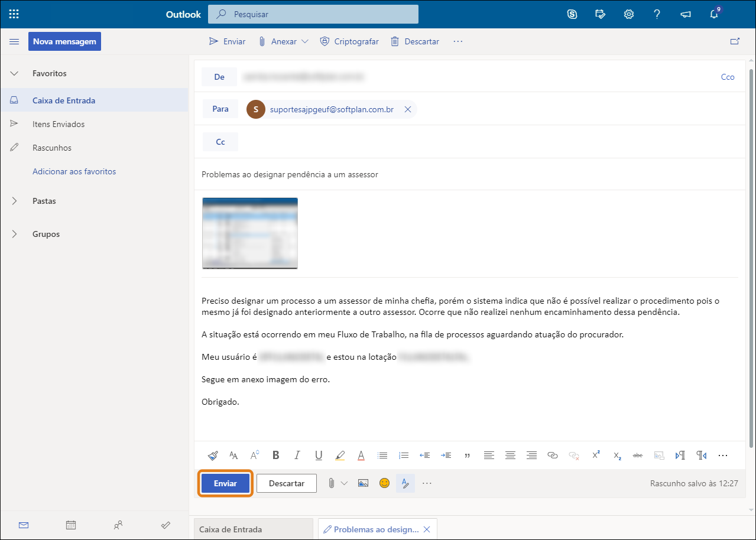This screenshot has height=540, width=756.
Task: Select Itens Enviados folder
Action: [x=59, y=124]
